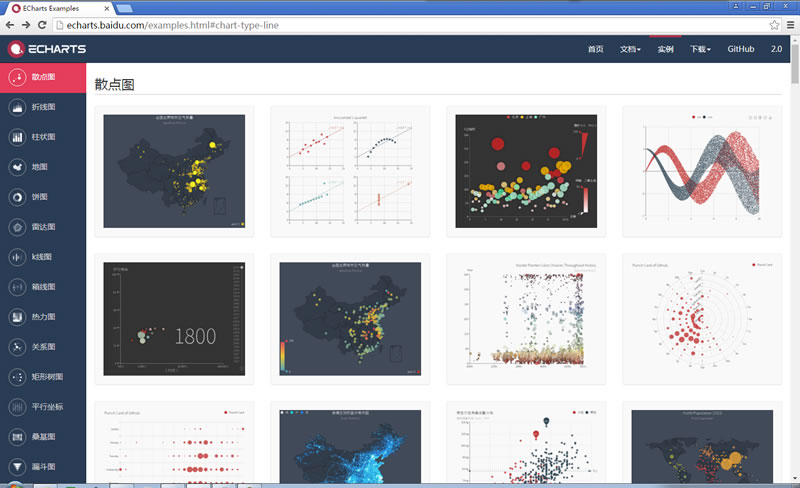The height and width of the screenshot is (488, 800).
Task: Choose the map (地图) sidebar icon
Action: click(17, 167)
